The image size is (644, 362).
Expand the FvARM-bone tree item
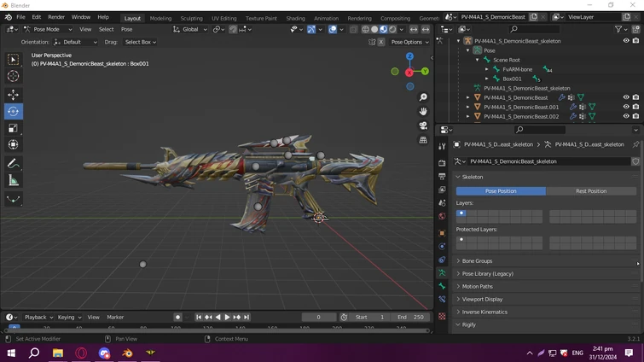click(x=488, y=69)
